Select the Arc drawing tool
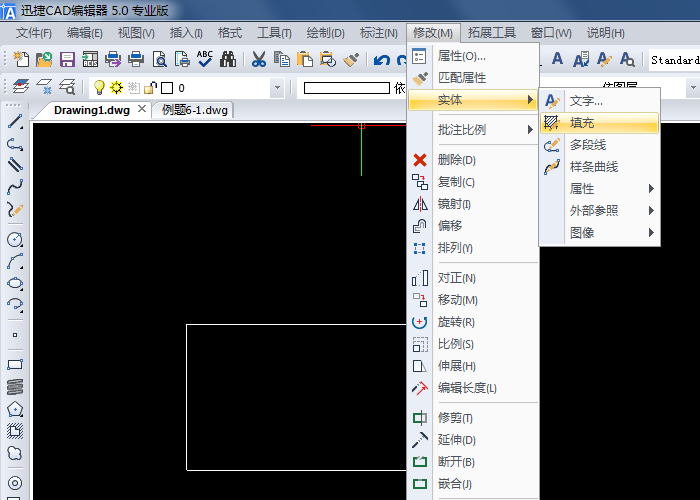Viewport: 700px width, 500px height. (x=15, y=262)
